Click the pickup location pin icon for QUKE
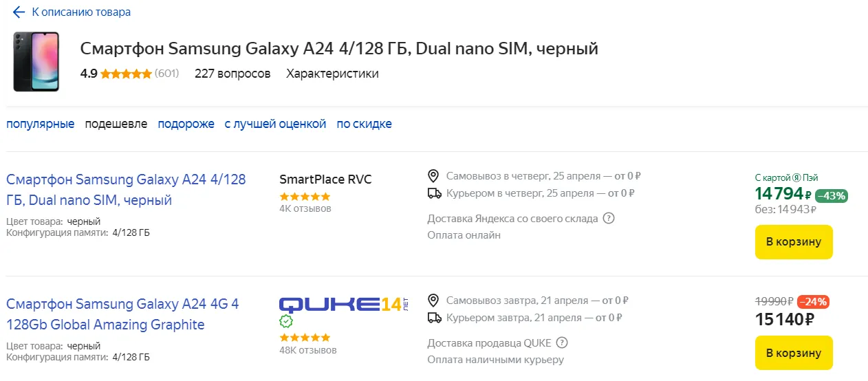This screenshot has width=868, height=381. coord(433,301)
